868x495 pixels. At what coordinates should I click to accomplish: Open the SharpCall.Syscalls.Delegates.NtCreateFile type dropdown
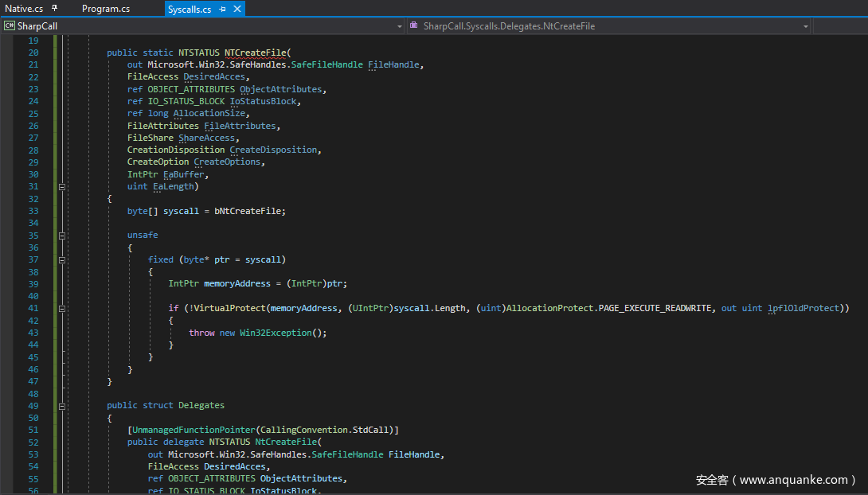pyautogui.click(x=806, y=26)
